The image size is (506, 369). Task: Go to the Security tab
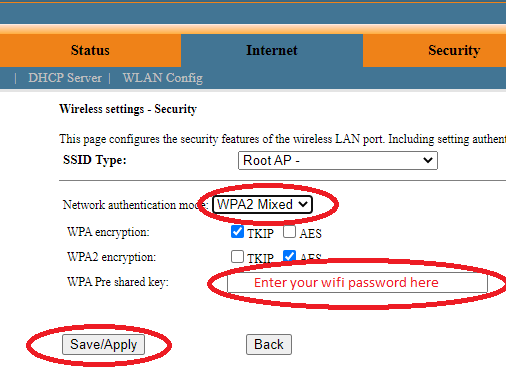[434, 50]
